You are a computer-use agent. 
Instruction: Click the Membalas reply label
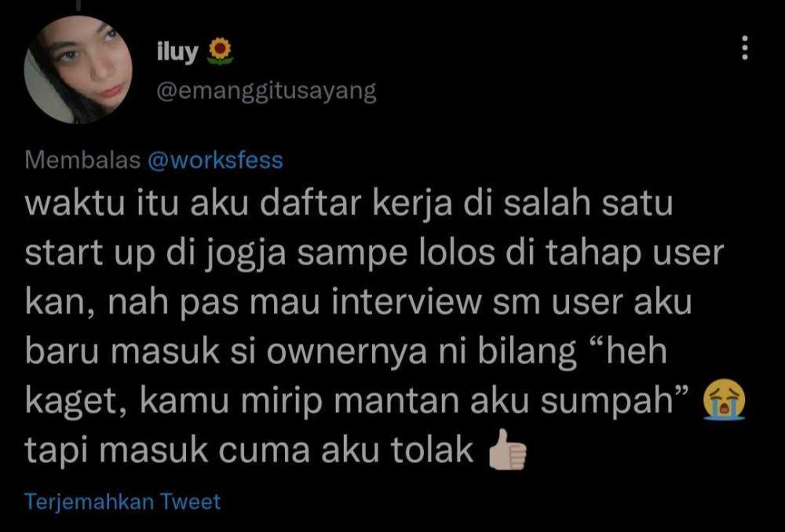coord(82,161)
